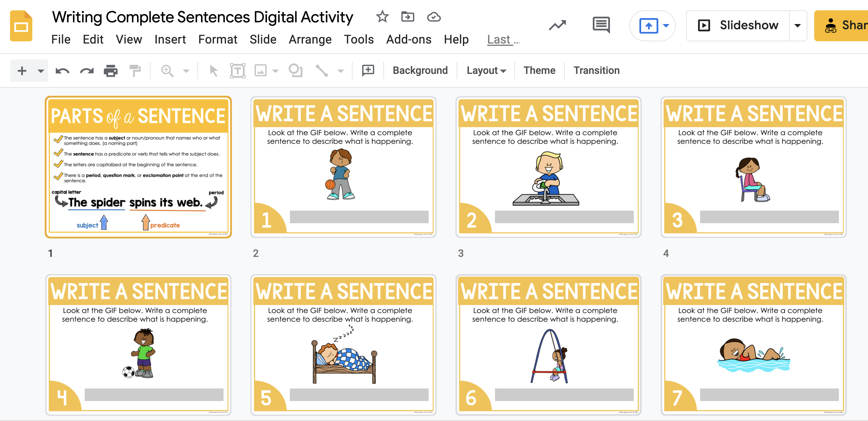The width and height of the screenshot is (868, 421).
Task: Star this presentation
Action: (x=382, y=17)
